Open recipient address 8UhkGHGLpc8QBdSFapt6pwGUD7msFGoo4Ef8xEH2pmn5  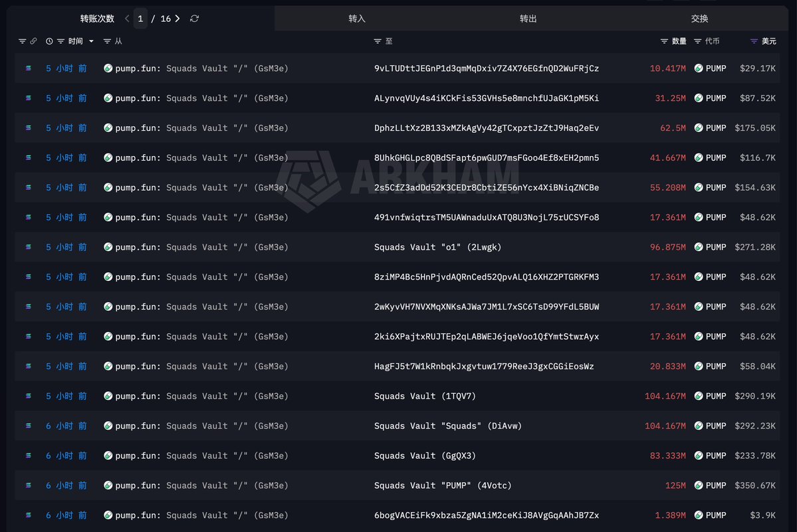click(487, 158)
